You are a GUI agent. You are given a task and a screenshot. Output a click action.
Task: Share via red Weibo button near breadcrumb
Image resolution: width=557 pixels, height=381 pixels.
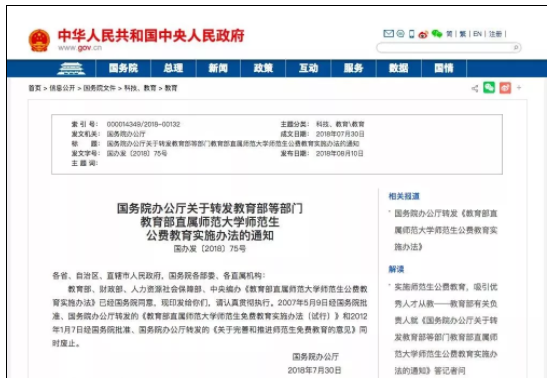(x=505, y=88)
